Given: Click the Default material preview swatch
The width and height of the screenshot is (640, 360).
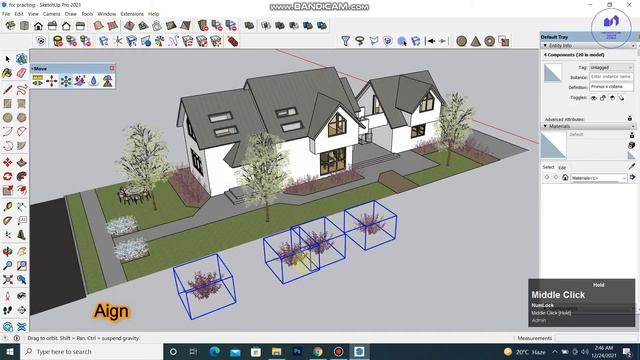Looking at the screenshot, I should (x=553, y=146).
